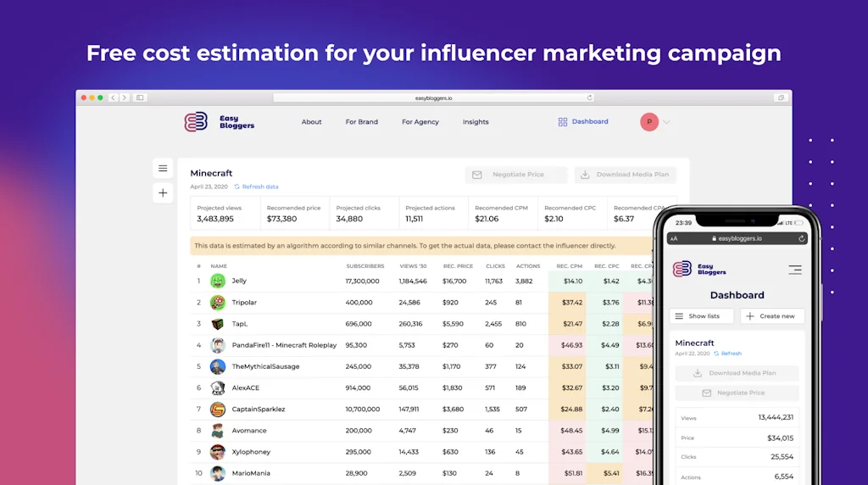The image size is (868, 485).
Task: Click the desktop Negotiate Price button
Action: (x=516, y=175)
